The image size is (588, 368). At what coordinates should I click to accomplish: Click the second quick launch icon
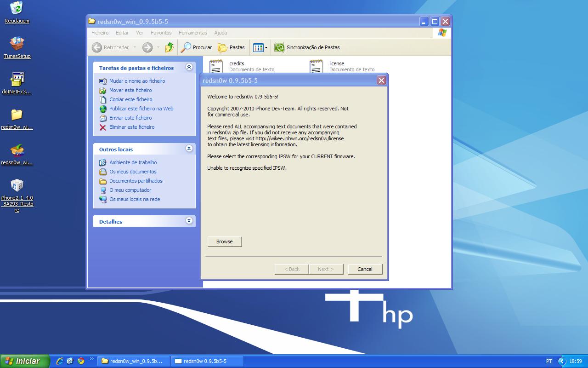[x=70, y=361]
